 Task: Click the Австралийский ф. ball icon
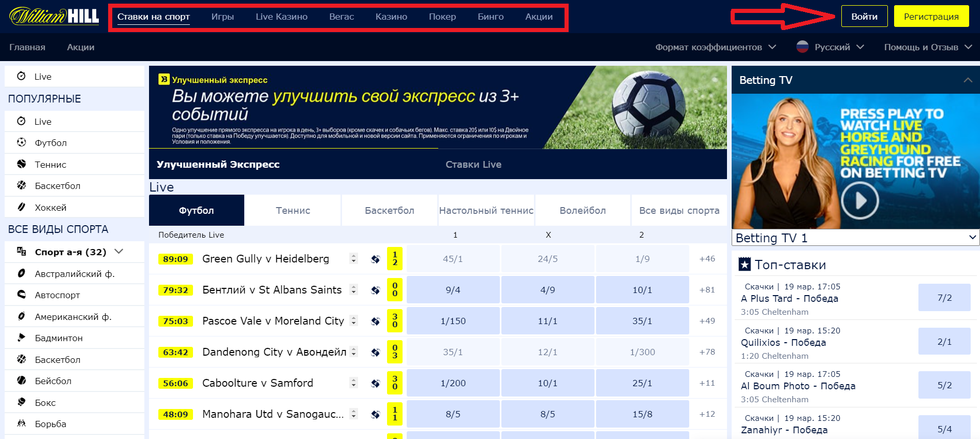21,273
